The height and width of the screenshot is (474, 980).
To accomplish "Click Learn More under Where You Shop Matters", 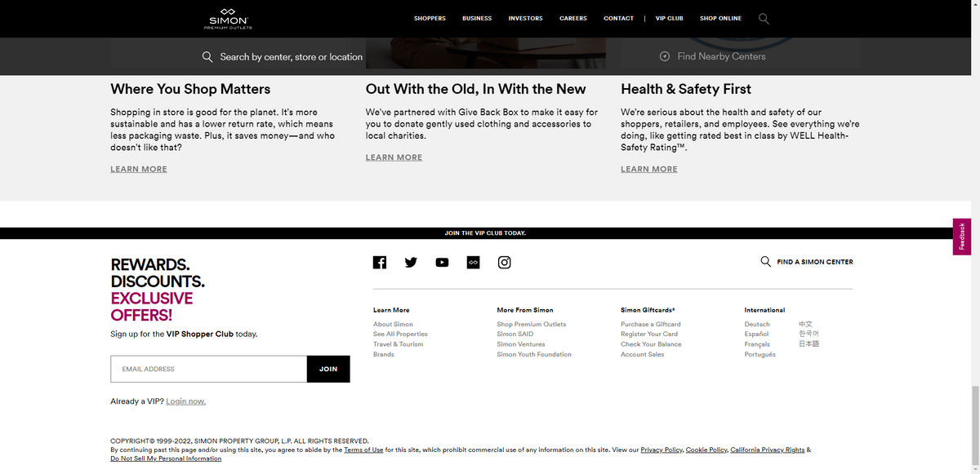I will tap(139, 169).
